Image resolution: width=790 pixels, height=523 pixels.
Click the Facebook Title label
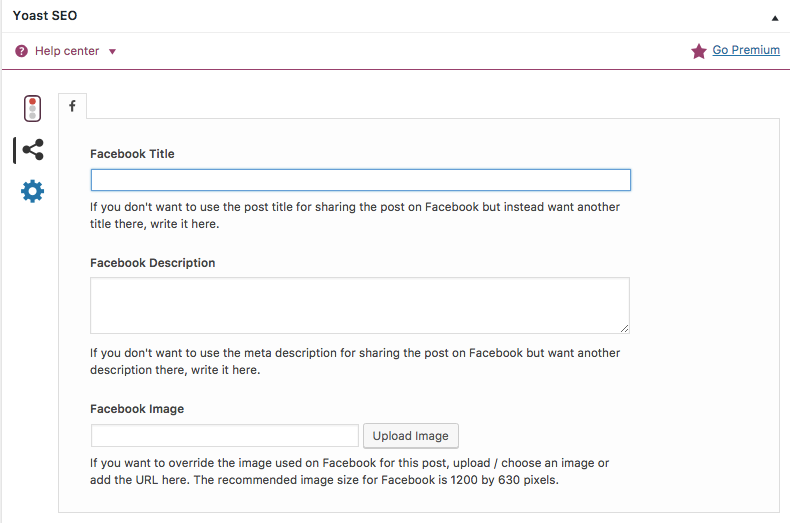132,154
